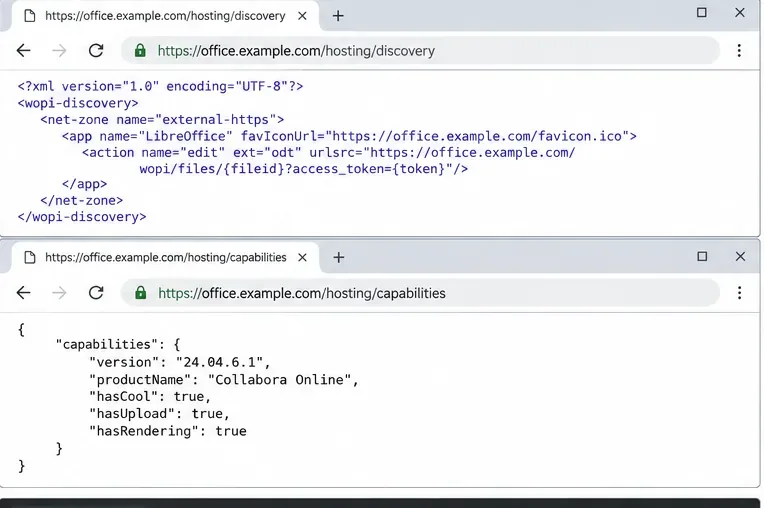Open a new tab in the discovery window
This screenshot has width=764, height=508.
point(338,16)
